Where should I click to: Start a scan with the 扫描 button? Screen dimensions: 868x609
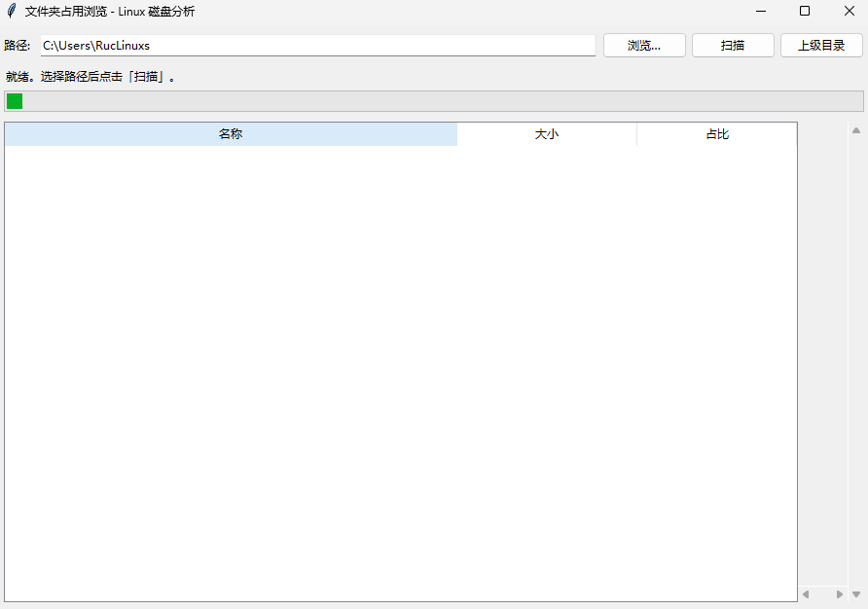coord(732,45)
